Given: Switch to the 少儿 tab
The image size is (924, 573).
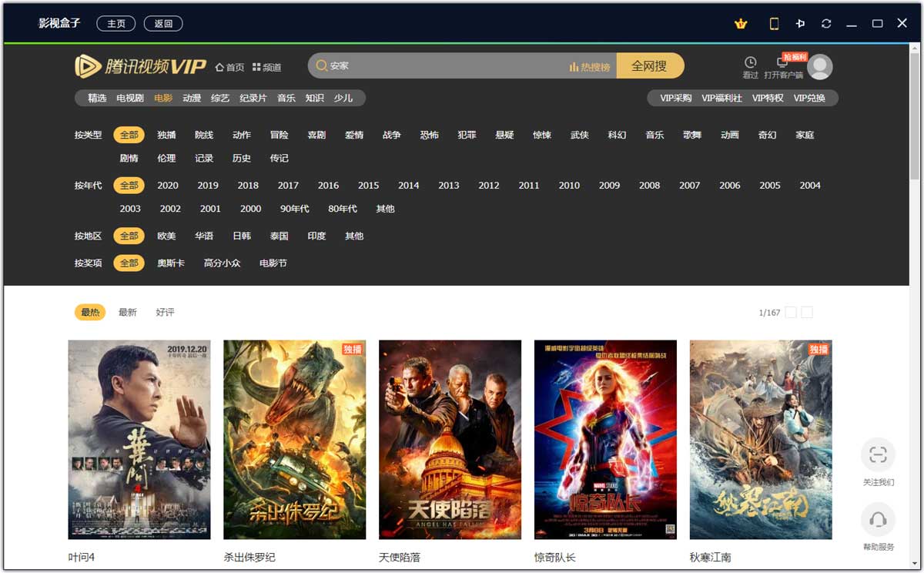Looking at the screenshot, I should [343, 98].
